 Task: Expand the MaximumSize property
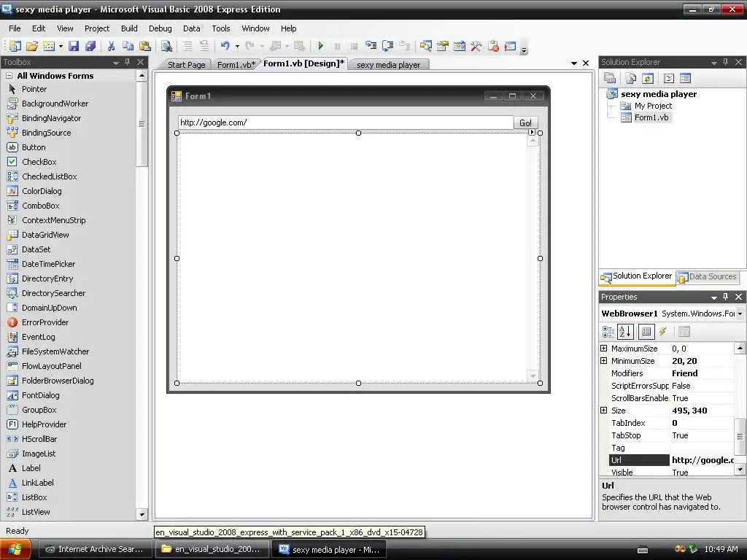pyautogui.click(x=603, y=349)
